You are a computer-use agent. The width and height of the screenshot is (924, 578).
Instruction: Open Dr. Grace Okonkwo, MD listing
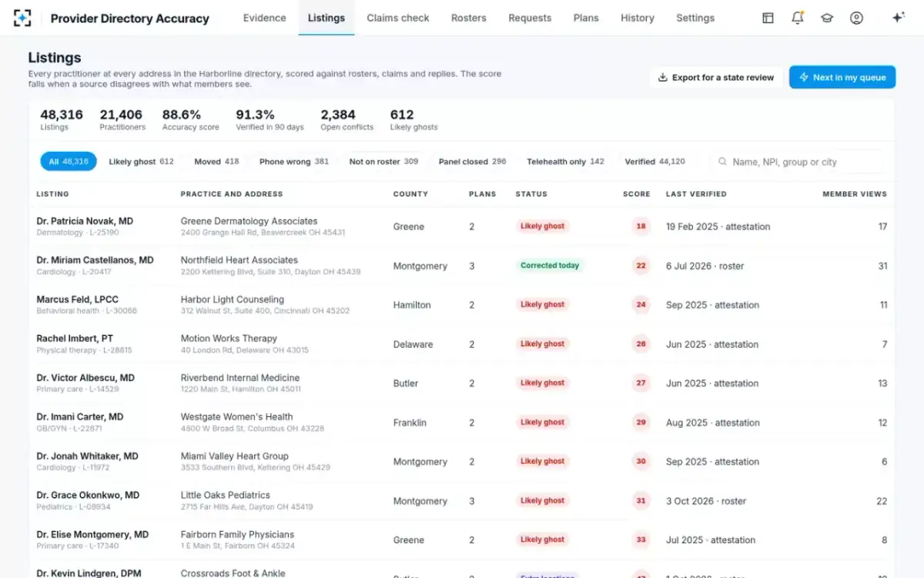coord(88,496)
